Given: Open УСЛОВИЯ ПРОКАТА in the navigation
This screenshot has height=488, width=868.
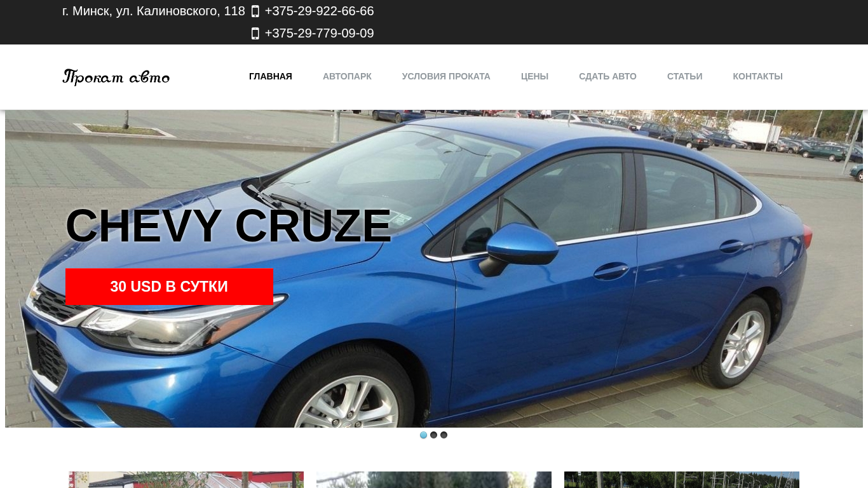Looking at the screenshot, I should coord(446,76).
